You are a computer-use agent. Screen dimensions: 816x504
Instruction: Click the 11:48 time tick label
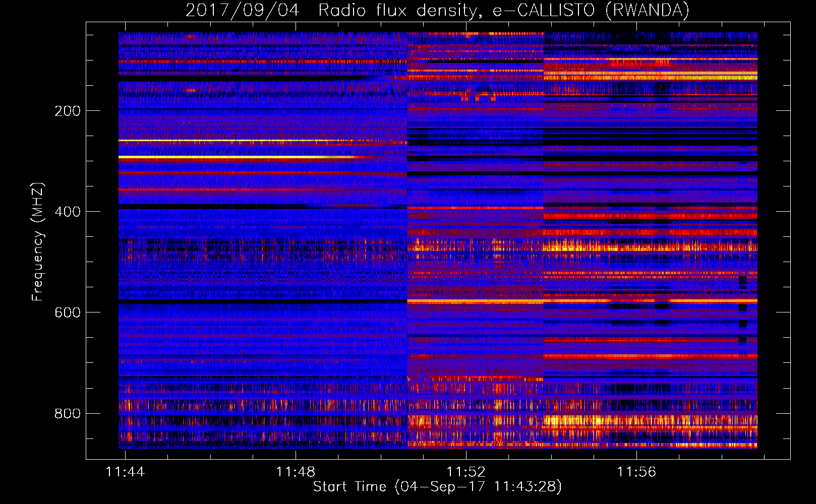(296, 472)
